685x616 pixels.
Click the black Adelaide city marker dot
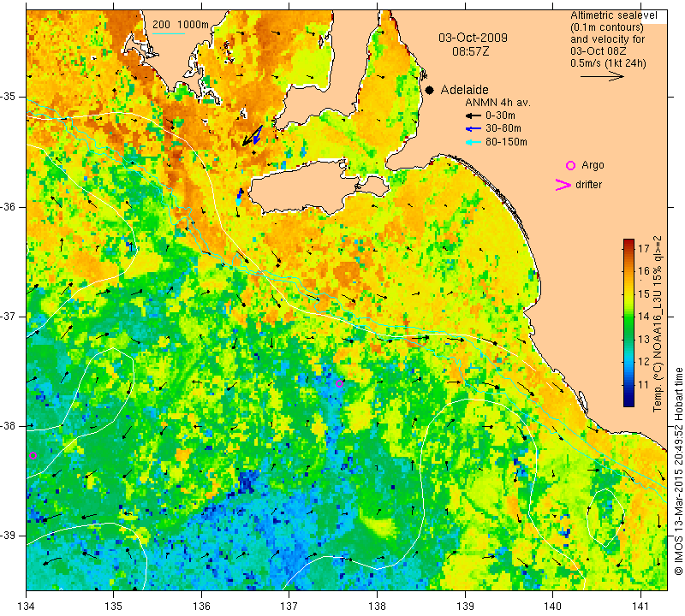click(x=430, y=90)
